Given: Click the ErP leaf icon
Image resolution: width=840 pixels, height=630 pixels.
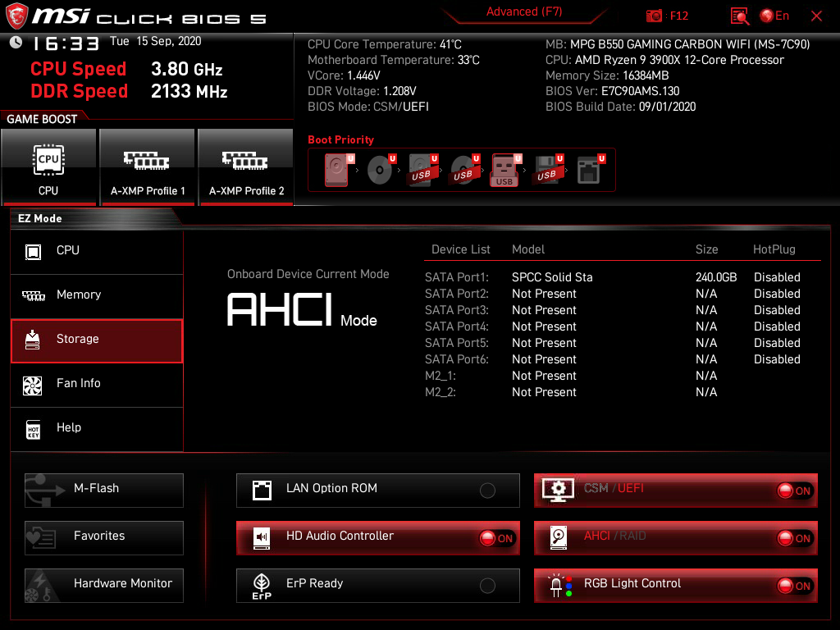Looking at the screenshot, I should 262,587.
